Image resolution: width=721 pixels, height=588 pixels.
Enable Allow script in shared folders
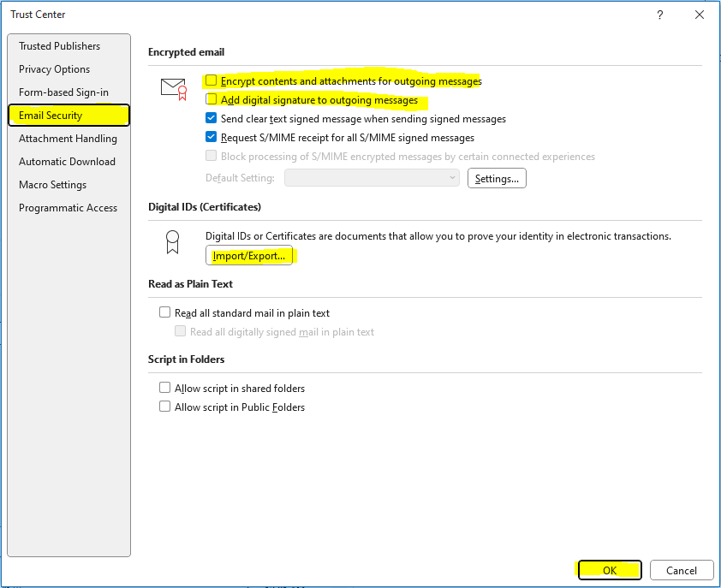click(164, 388)
